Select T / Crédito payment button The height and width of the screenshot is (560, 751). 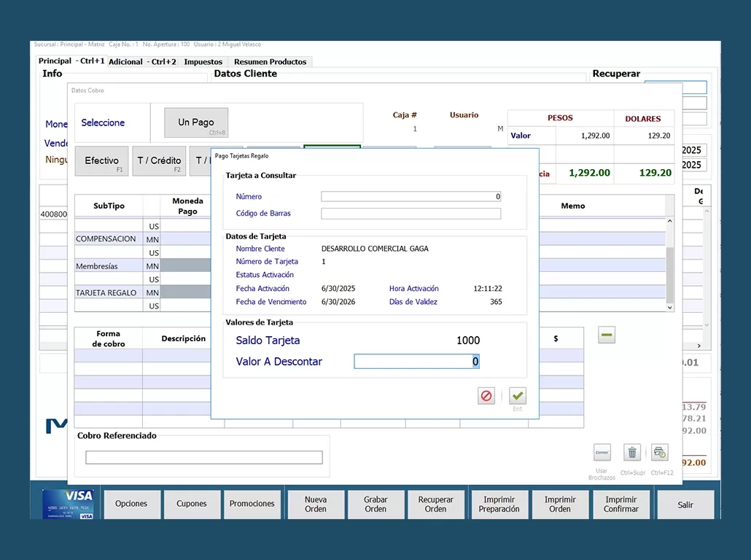click(159, 161)
